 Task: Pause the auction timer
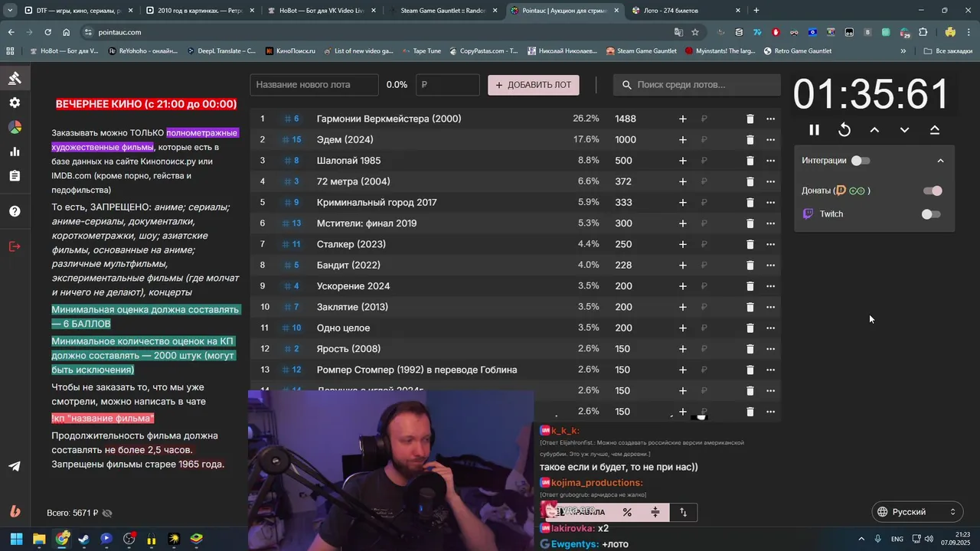click(814, 130)
